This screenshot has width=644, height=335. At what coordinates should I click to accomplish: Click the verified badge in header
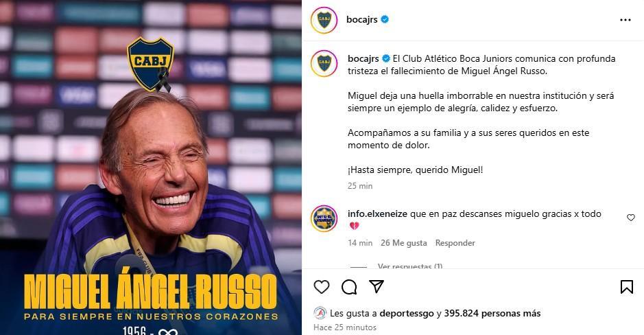[x=385, y=19]
